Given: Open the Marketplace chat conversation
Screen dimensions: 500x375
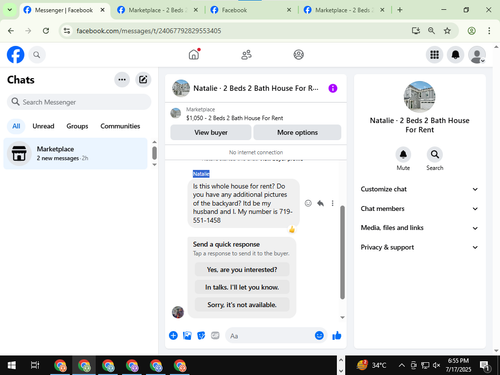Looking at the screenshot, I should point(75,153).
